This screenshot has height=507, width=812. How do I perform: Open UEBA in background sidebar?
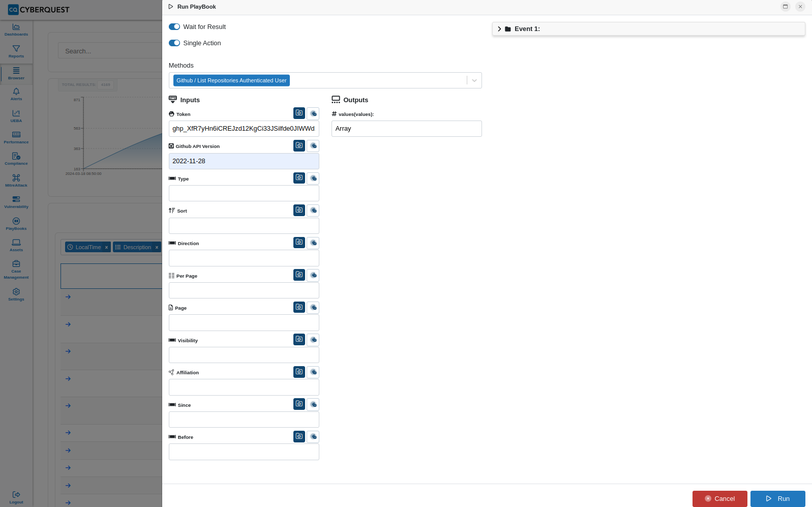16,116
